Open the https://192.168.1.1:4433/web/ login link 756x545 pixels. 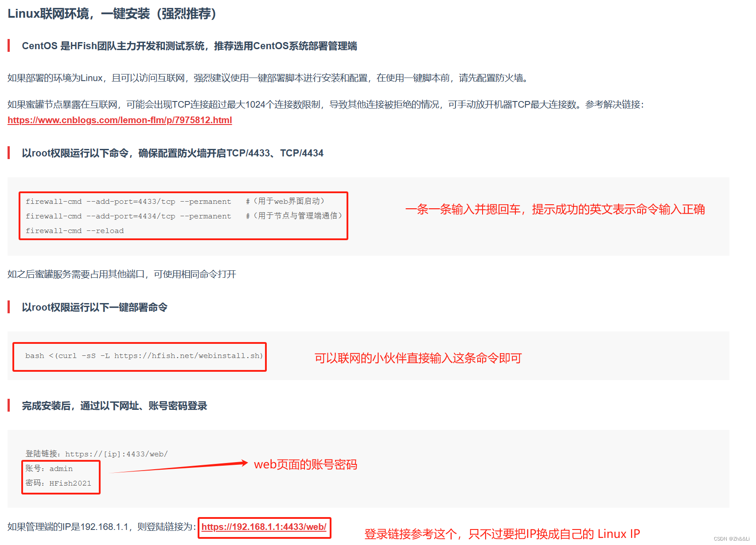(x=264, y=527)
